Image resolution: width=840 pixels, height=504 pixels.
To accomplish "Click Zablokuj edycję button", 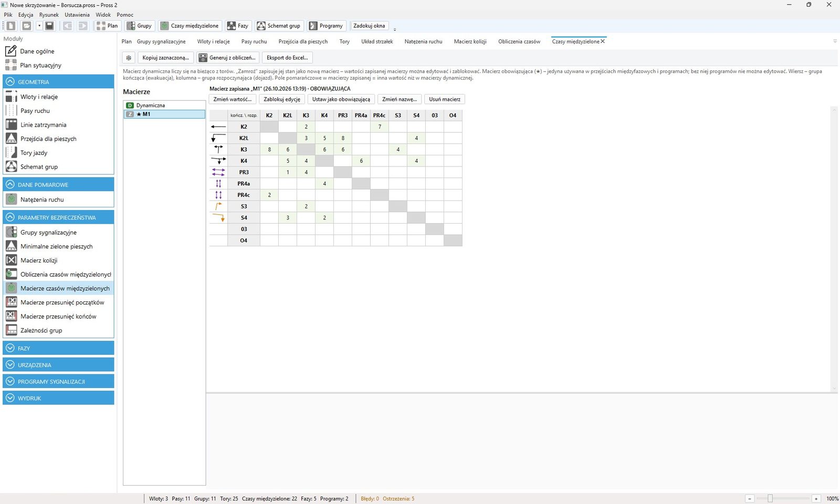I will 282,99.
